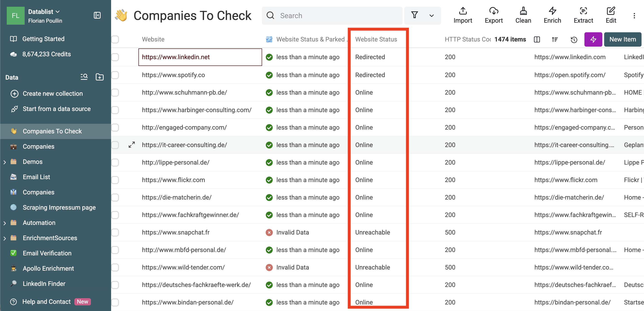The image size is (644, 311).
Task: Expand the Demos folder
Action: 5,162
